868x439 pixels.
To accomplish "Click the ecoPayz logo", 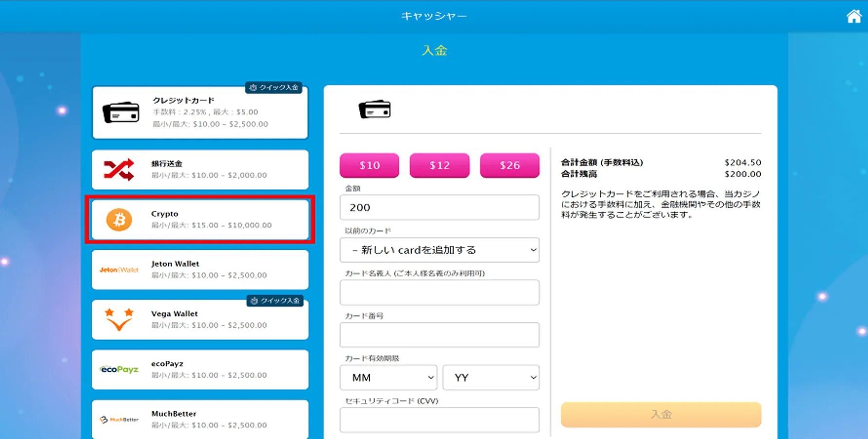I will pos(119,369).
